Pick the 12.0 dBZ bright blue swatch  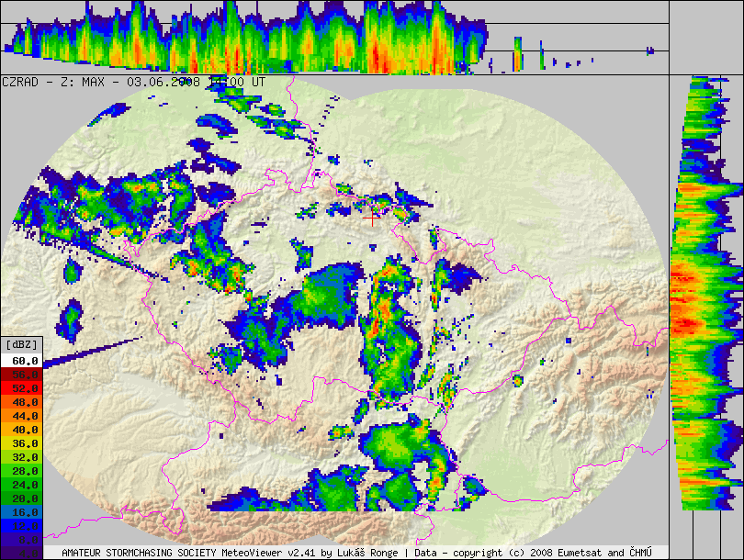pyautogui.click(x=21, y=525)
